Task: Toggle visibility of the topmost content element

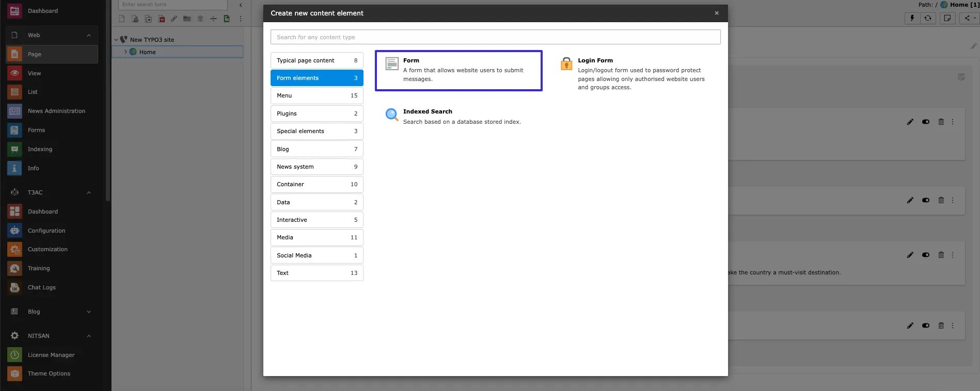Action: [926, 122]
